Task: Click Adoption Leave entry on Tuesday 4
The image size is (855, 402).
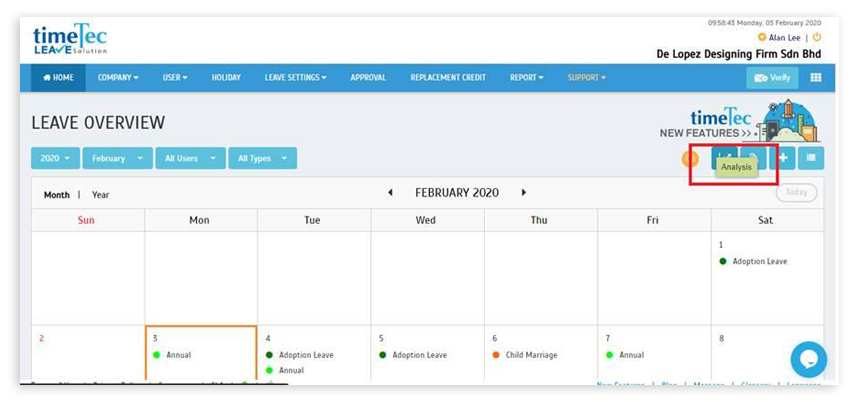Action: tap(299, 355)
